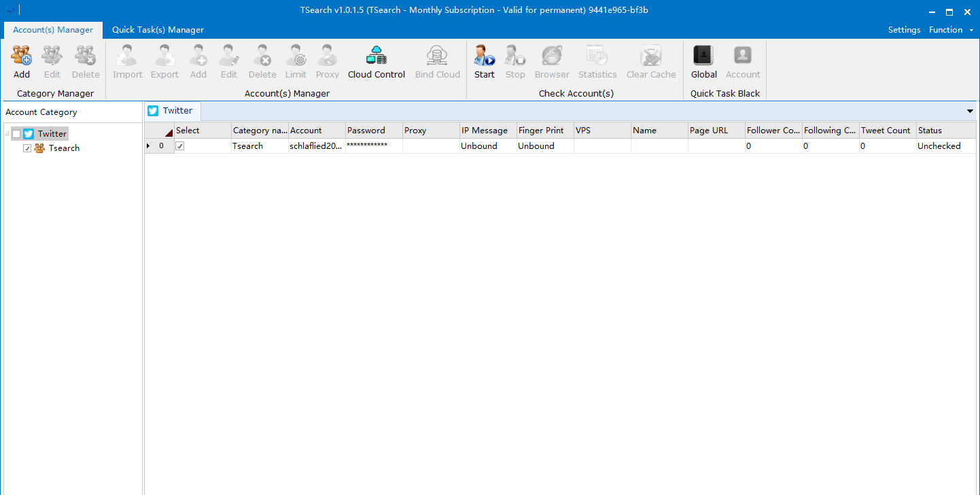Click the Bind Cloud icon
980x495 pixels.
[438, 55]
